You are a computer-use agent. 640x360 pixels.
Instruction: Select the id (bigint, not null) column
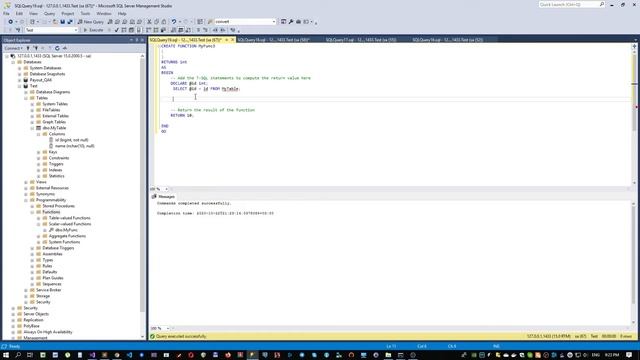[71, 140]
